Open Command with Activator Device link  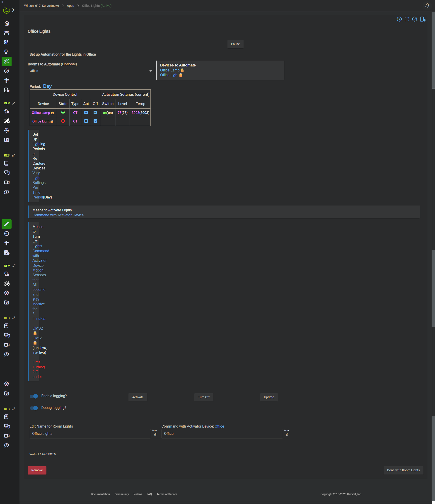click(x=58, y=215)
